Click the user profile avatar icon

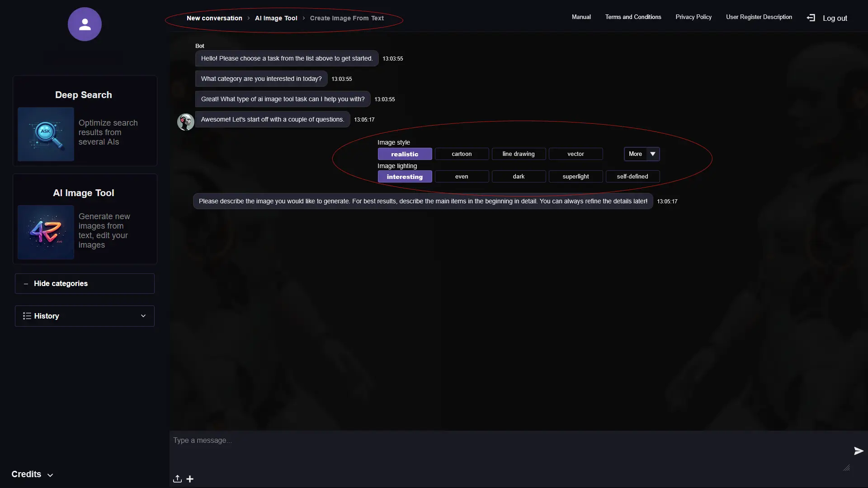tap(85, 24)
